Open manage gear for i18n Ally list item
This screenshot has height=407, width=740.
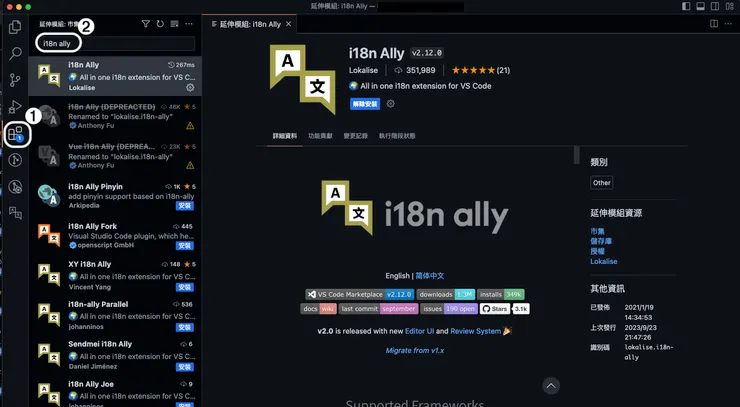190,88
